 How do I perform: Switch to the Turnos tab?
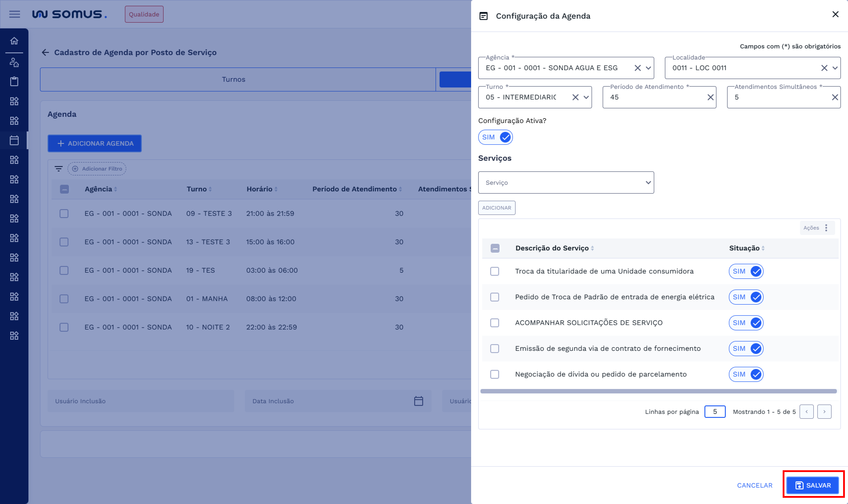[x=234, y=79]
